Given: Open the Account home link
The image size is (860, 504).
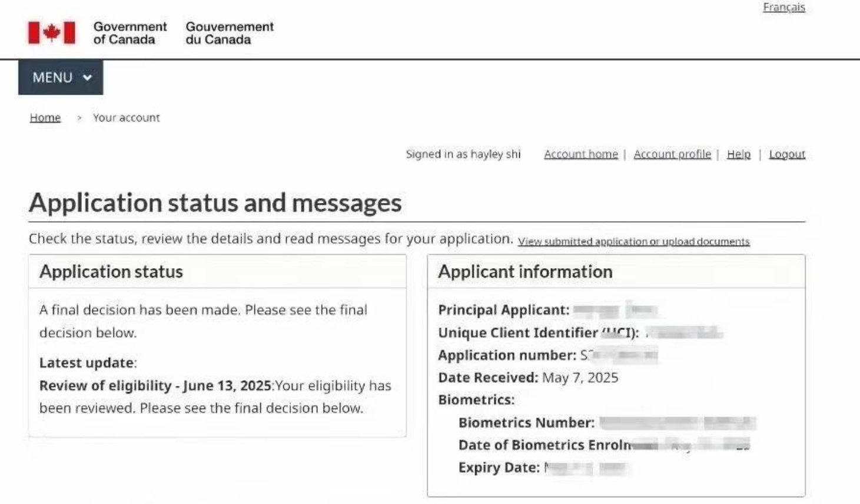Looking at the screenshot, I should [x=581, y=154].
